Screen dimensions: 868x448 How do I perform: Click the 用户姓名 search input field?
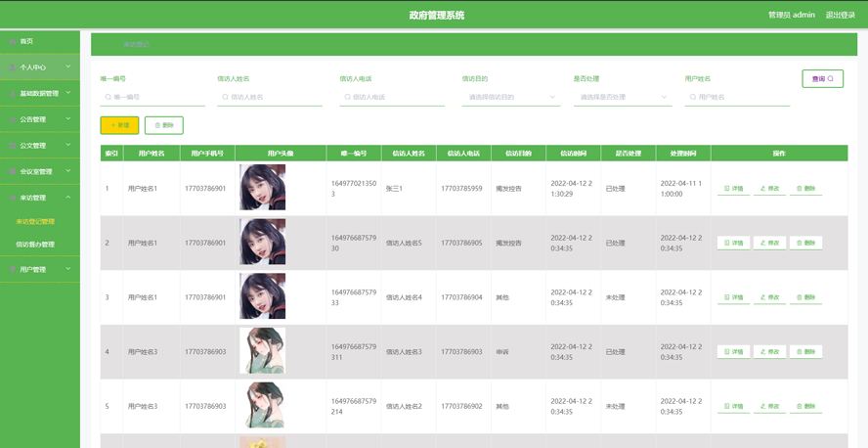tap(737, 97)
